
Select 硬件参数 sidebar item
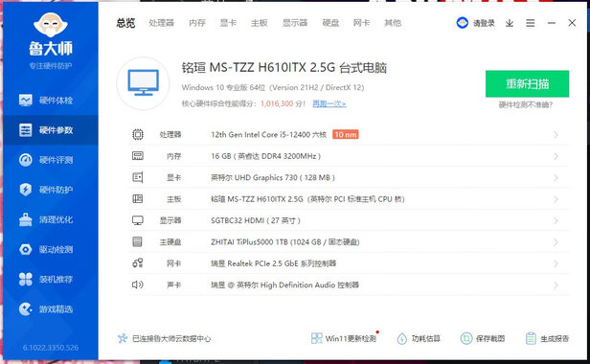pos(51,130)
